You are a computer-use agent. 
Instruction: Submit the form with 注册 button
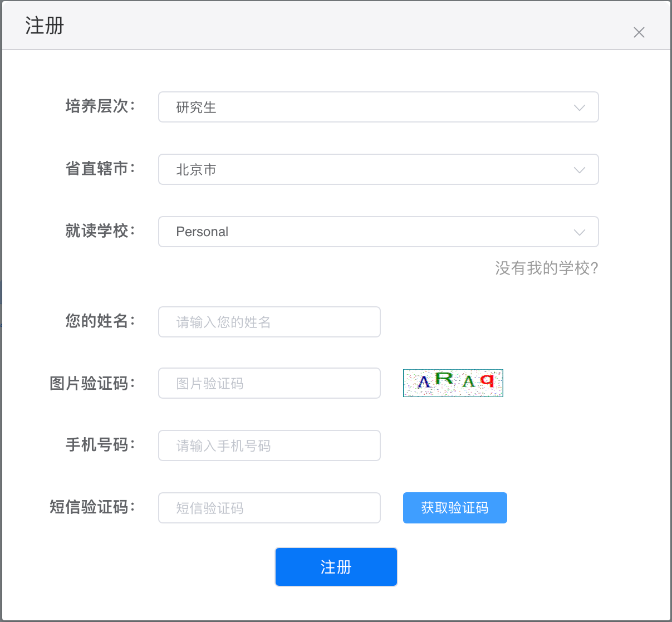click(336, 567)
